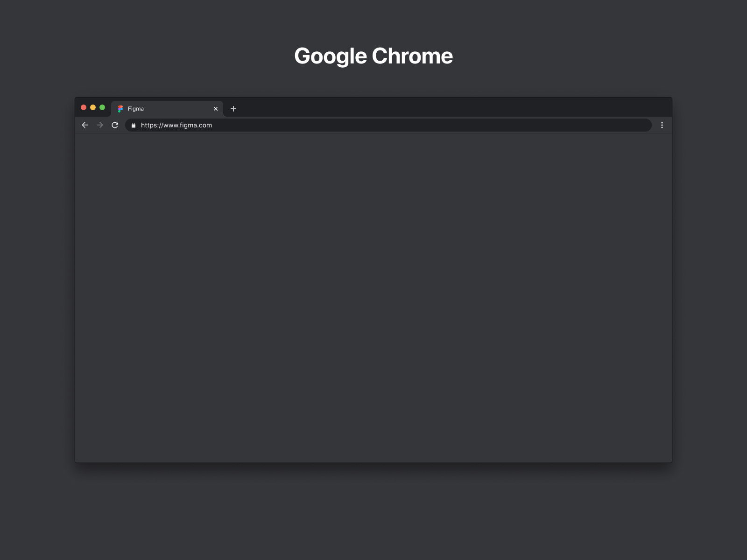Click the X to close the Figma tab
The image size is (747, 560).
(x=215, y=109)
